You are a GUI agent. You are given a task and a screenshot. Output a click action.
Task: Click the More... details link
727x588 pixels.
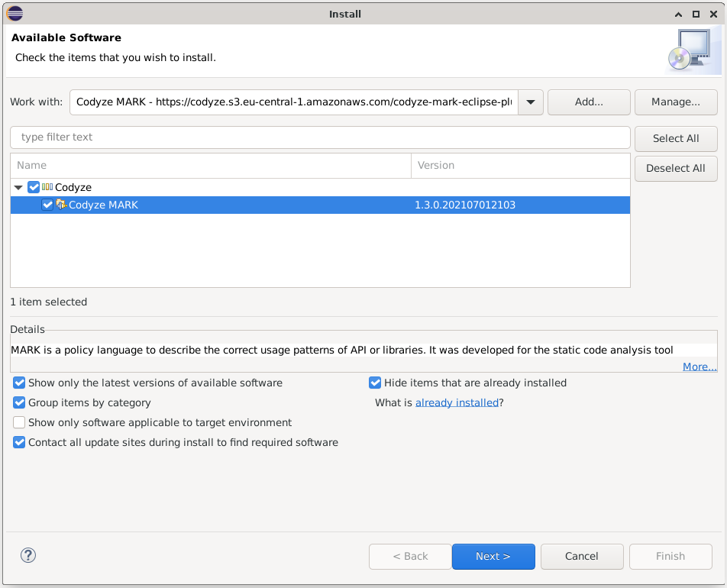tap(699, 367)
